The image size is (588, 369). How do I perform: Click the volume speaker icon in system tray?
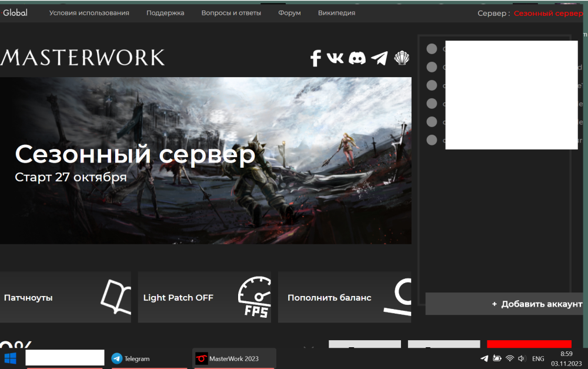[x=521, y=358]
